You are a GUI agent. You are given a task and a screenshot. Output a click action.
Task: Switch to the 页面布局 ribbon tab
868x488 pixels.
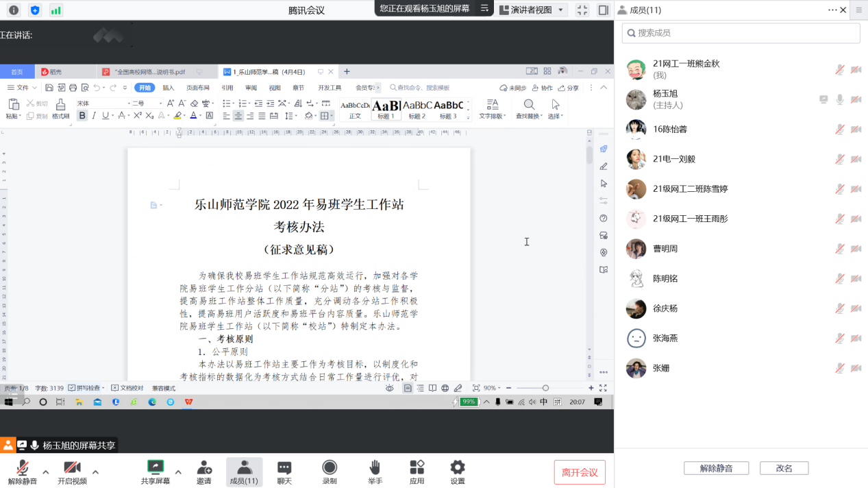[198, 88]
